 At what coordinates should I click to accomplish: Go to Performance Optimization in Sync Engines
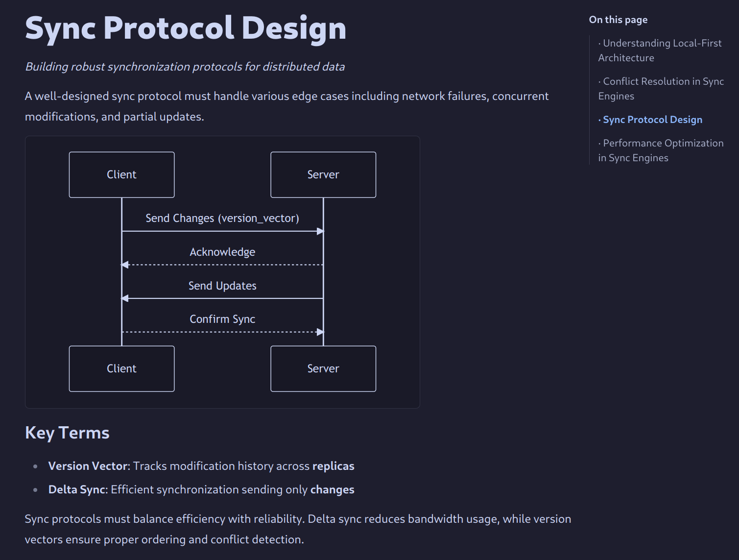pos(660,150)
